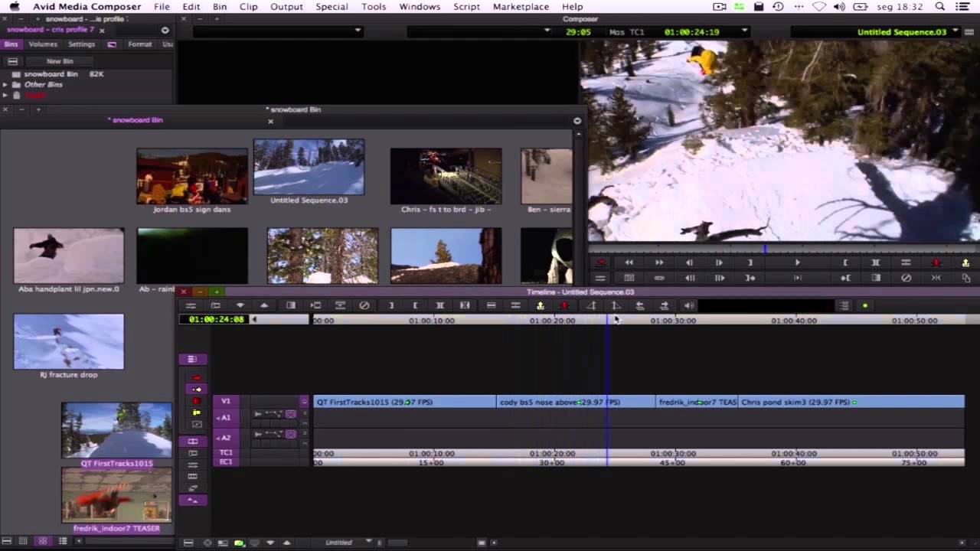980x551 pixels.
Task: Switch to the Settings tab
Action: [82, 44]
